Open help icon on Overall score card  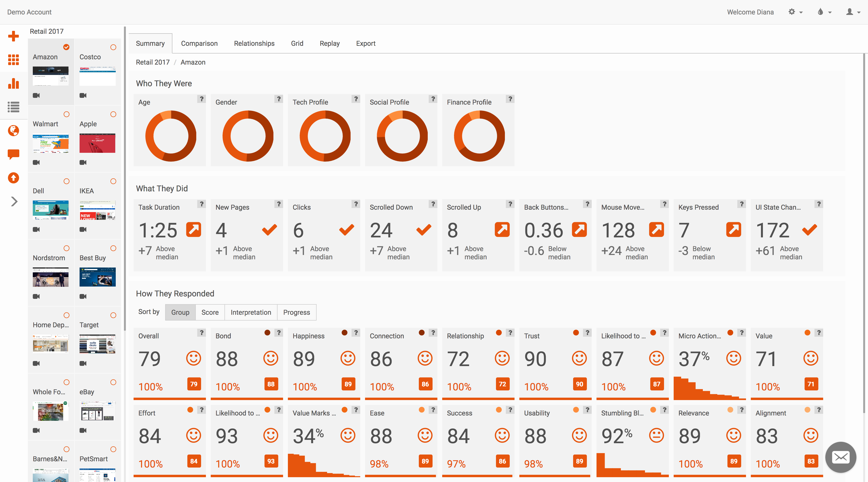[x=202, y=332]
